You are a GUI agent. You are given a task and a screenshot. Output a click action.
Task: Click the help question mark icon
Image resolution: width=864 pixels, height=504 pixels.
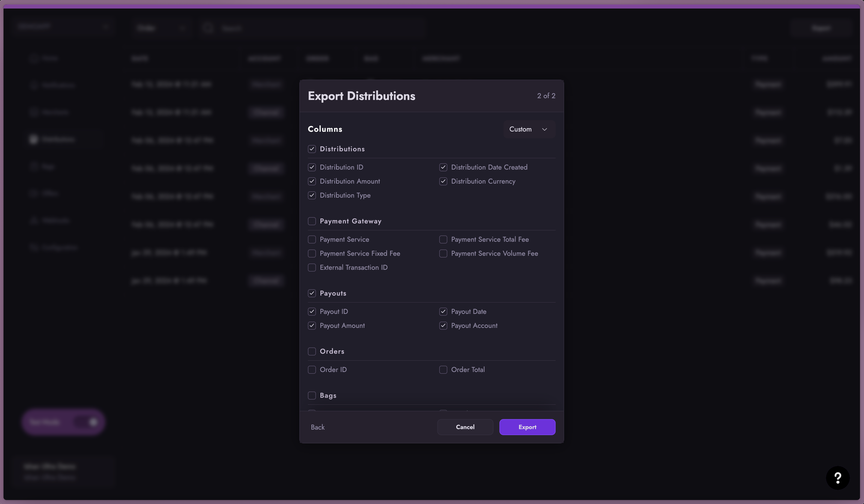pyautogui.click(x=837, y=477)
